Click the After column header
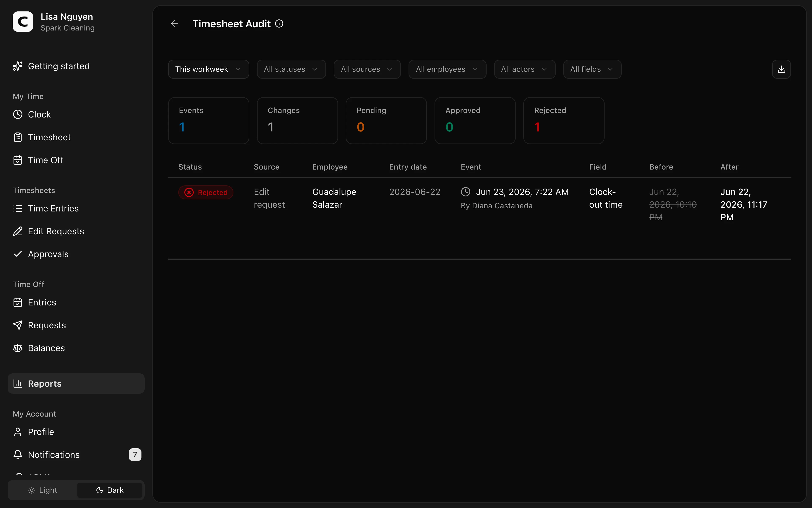This screenshot has width=812, height=508. click(729, 167)
